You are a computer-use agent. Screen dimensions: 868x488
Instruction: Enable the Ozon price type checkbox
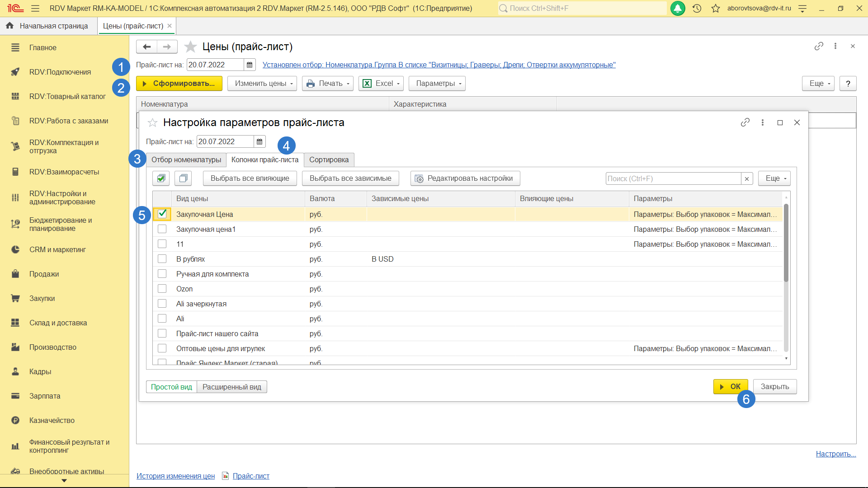click(162, 289)
